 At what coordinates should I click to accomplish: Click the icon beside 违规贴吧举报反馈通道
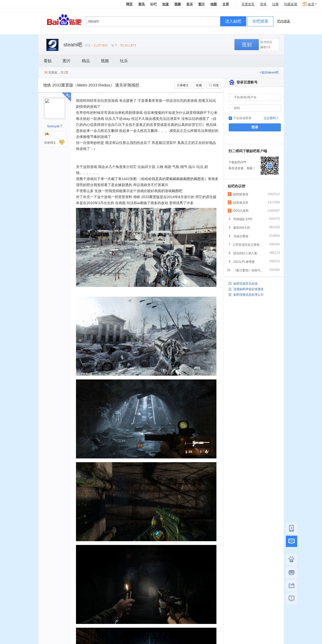(x=230, y=289)
